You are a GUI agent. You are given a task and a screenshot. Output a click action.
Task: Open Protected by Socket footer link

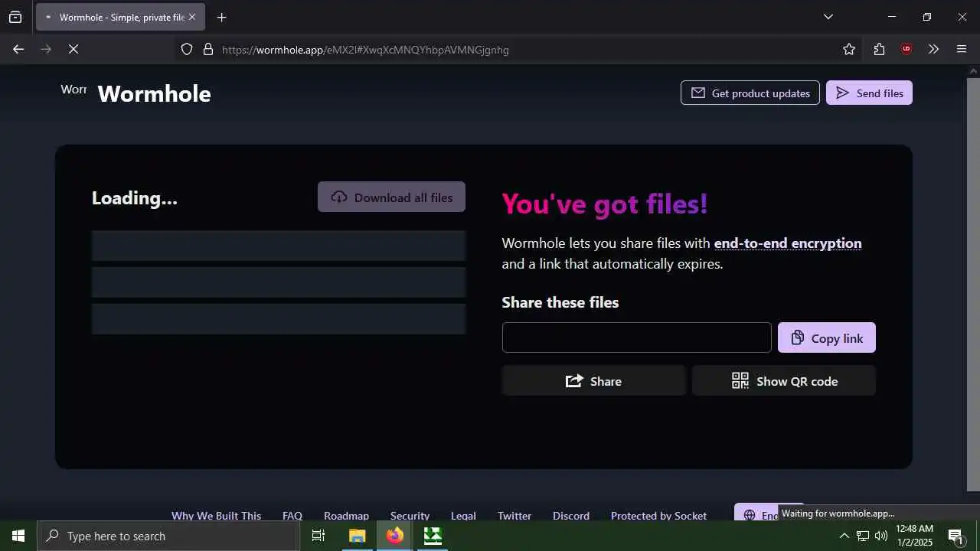tap(658, 515)
